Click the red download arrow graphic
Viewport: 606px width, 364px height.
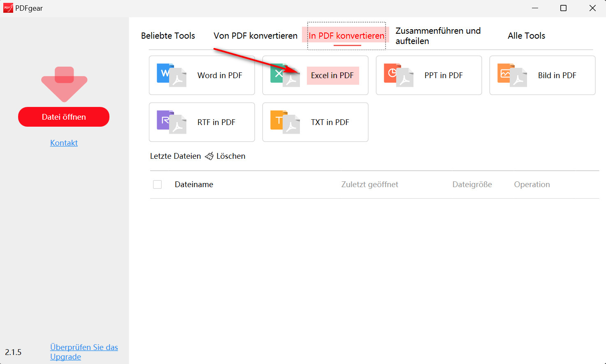pos(64,84)
